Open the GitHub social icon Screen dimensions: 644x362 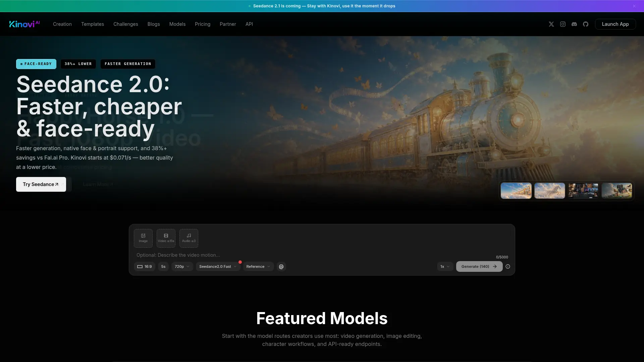tap(586, 24)
